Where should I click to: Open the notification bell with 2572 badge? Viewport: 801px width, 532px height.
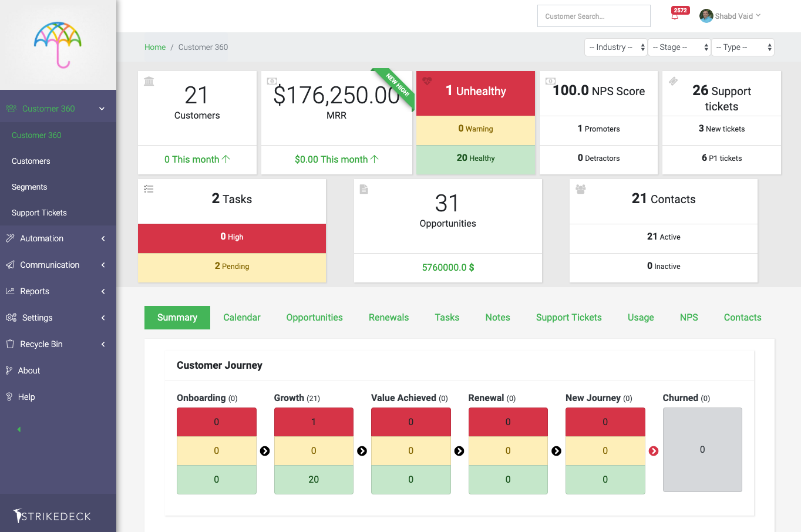tap(675, 16)
